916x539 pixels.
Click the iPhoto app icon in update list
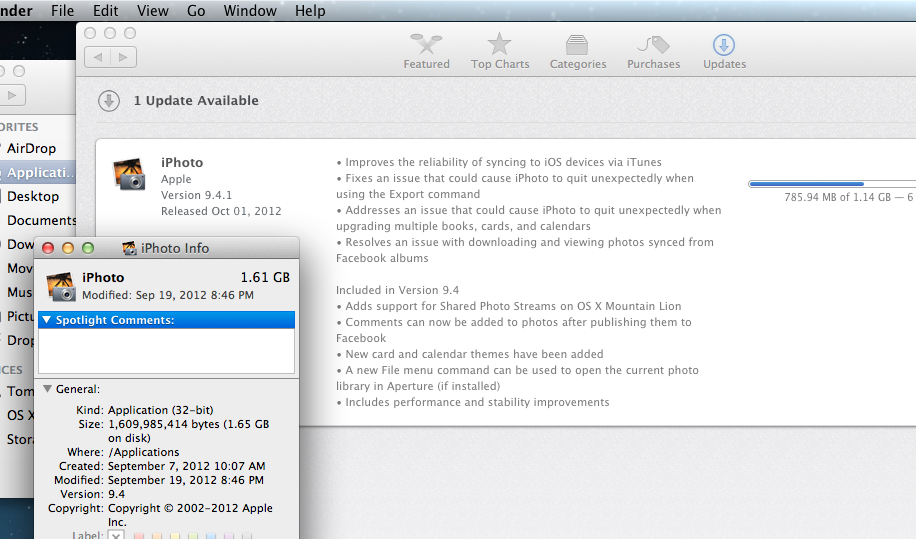129,173
